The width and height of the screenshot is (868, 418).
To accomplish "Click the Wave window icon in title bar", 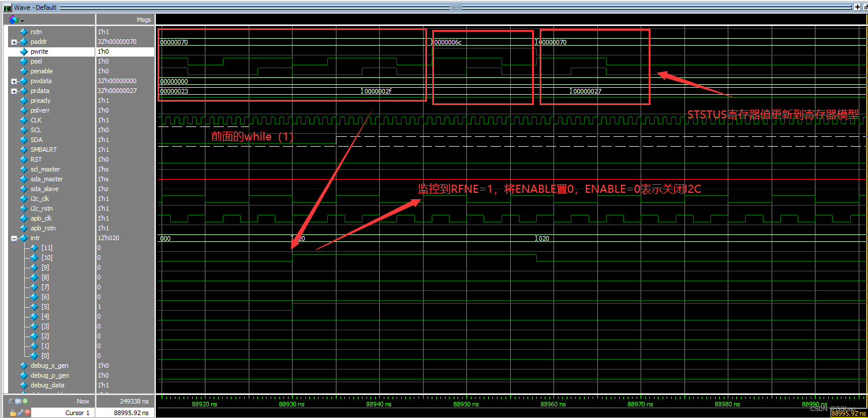I will pos(8,8).
